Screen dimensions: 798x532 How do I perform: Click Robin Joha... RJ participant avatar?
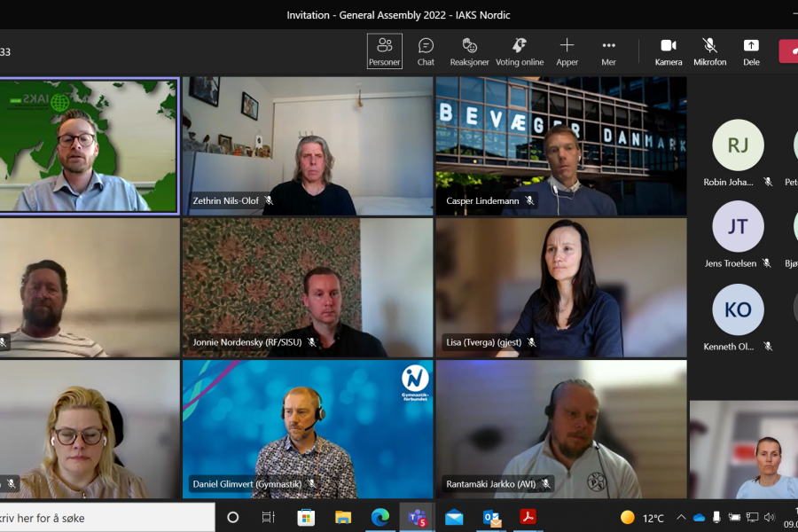(738, 145)
